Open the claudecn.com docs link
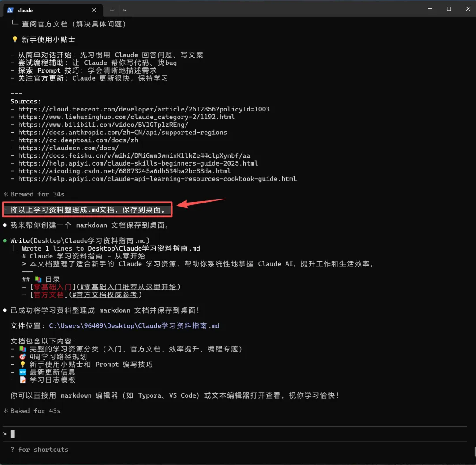Image resolution: width=476 pixels, height=465 pixels. 68,148
